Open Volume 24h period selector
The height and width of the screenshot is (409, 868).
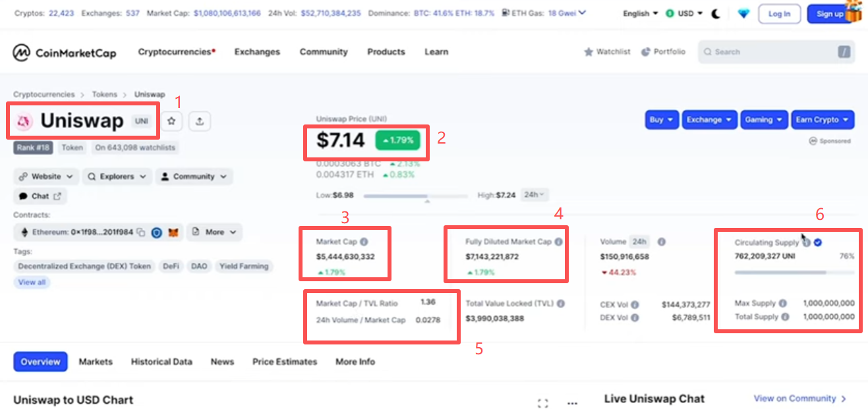[640, 242]
